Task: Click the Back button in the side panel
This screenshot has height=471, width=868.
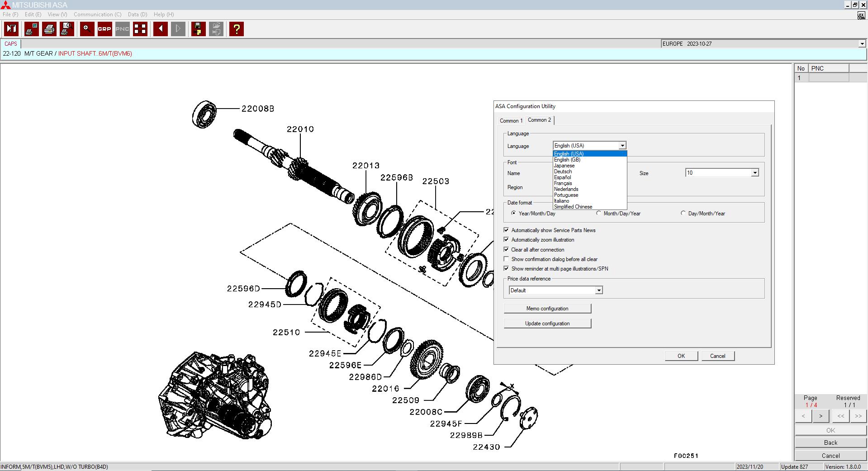Action: tap(830, 442)
